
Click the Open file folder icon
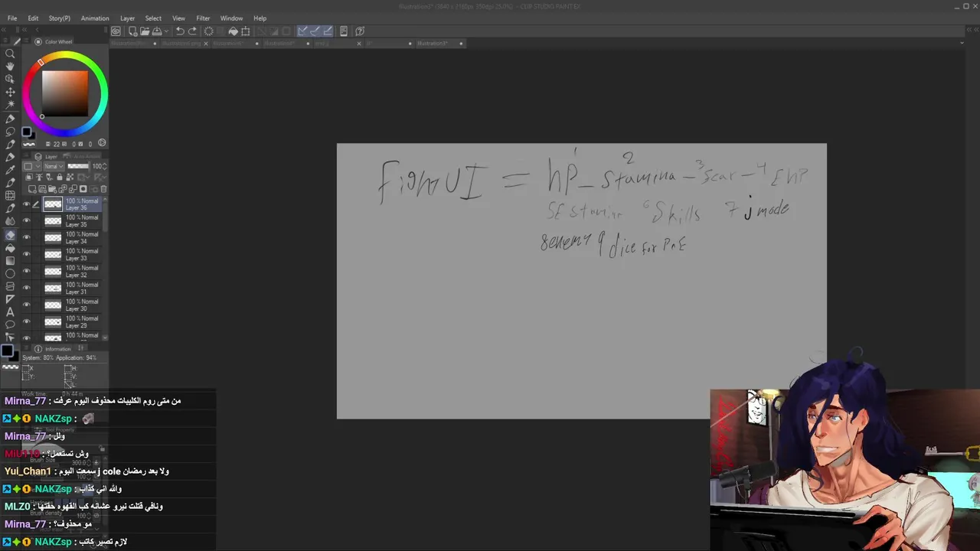click(x=145, y=31)
